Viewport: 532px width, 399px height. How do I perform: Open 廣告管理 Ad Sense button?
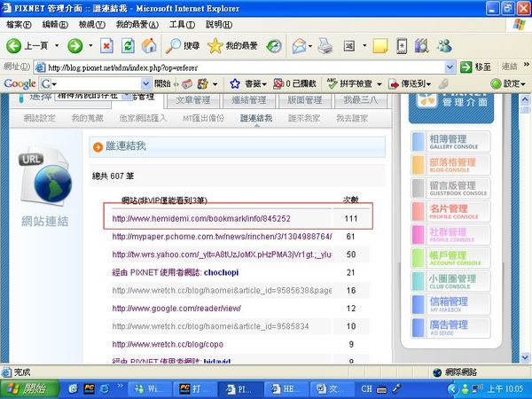[451, 328]
